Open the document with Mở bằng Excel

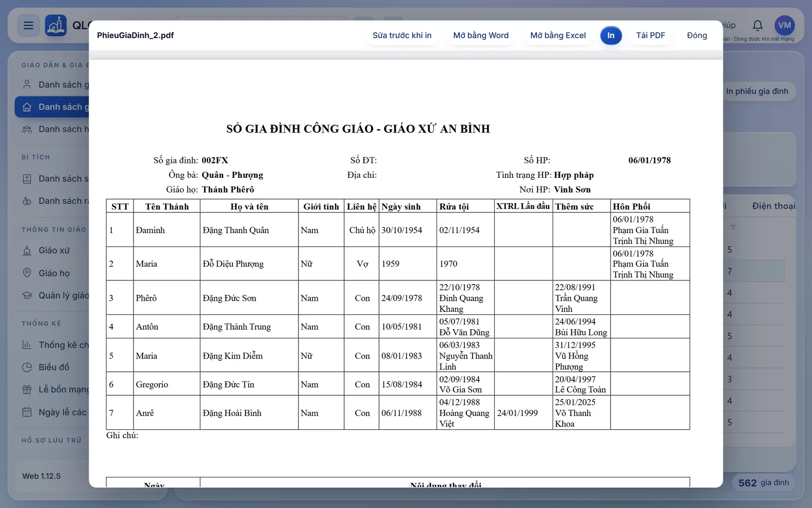(558, 36)
